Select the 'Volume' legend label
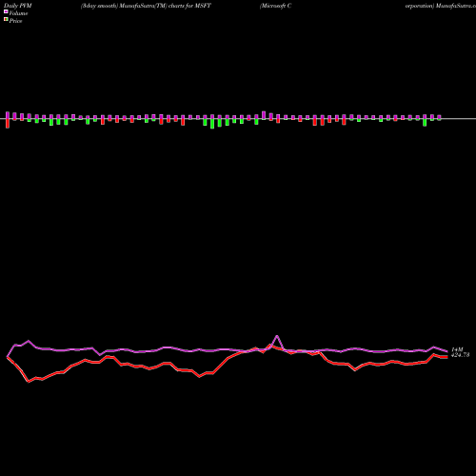Image resolution: width=476 pixels, height=476 pixels. pos(18,13)
